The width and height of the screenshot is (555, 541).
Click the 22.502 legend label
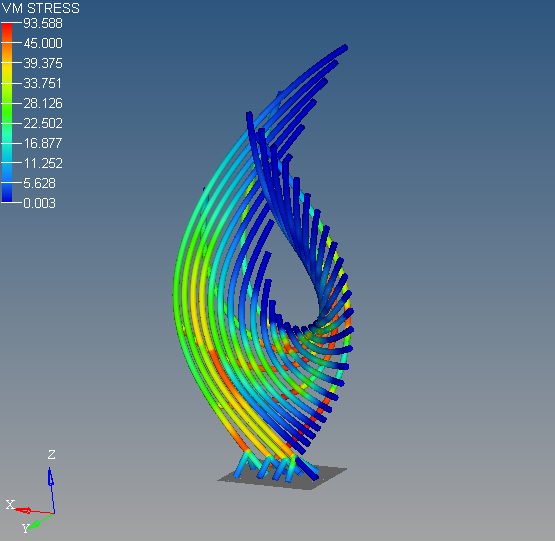[x=43, y=123]
